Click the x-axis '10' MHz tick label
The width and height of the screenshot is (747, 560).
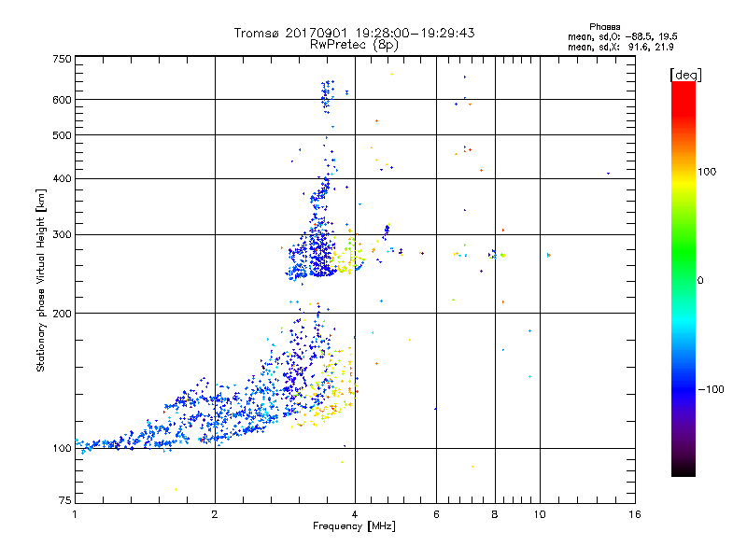[540, 514]
